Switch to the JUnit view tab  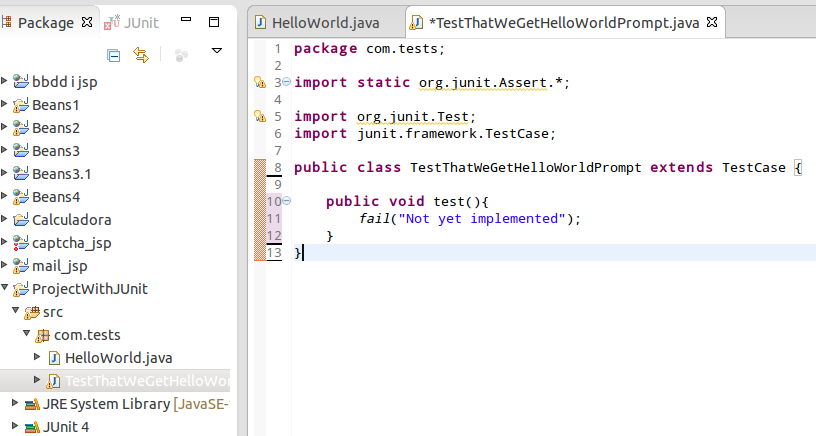pos(139,21)
